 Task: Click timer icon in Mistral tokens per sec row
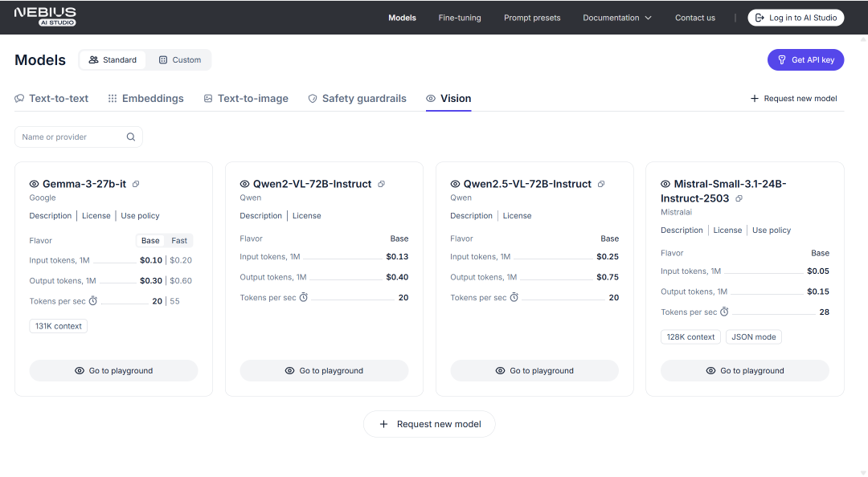[724, 312]
